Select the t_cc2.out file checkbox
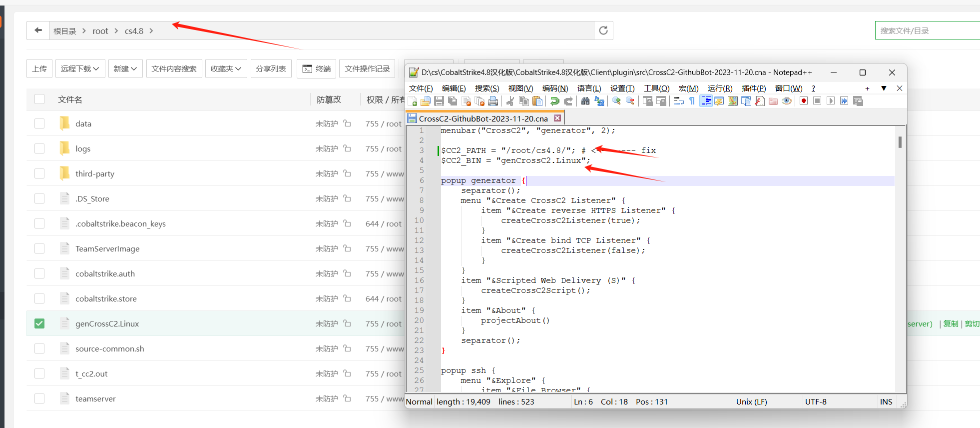This screenshot has height=428, width=980. tap(39, 373)
